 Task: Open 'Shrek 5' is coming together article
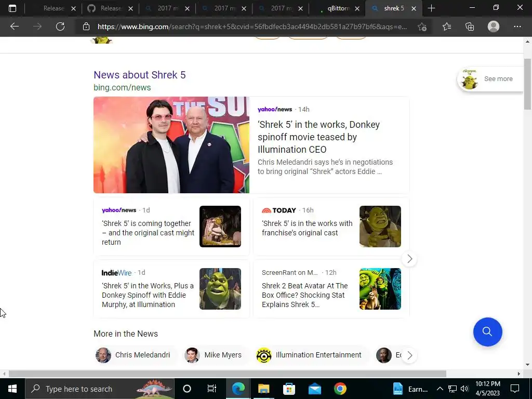(x=148, y=233)
